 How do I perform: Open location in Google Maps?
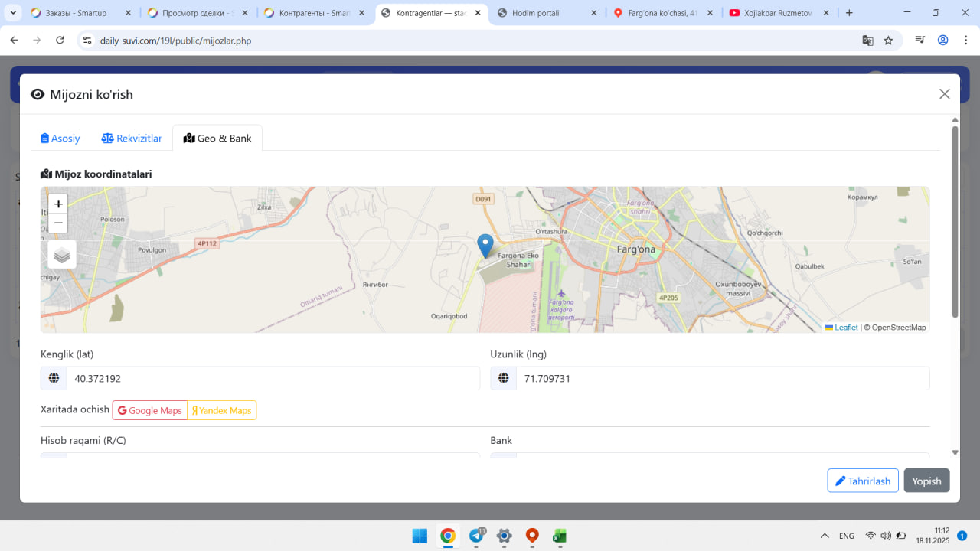coord(150,411)
